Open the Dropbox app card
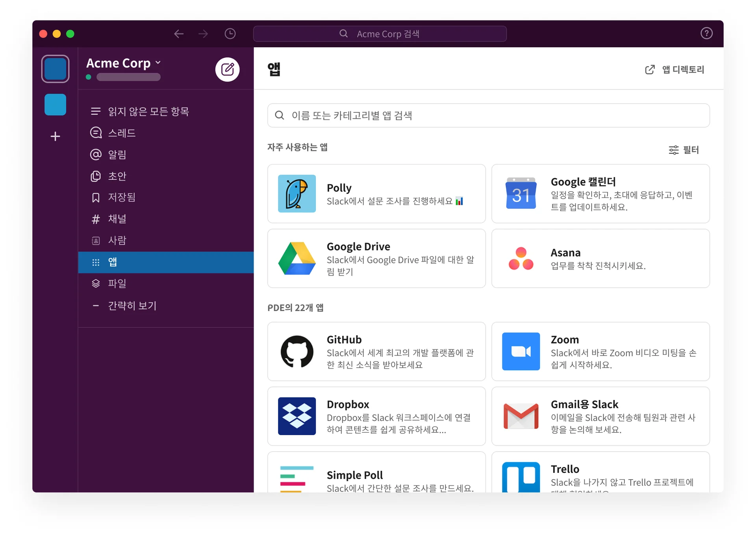This screenshot has width=756, height=537. [376, 416]
